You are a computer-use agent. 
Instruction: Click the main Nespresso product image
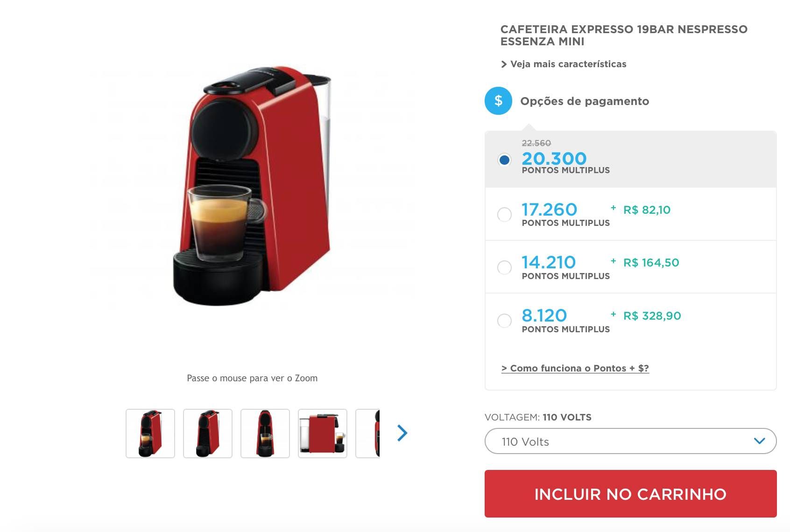[252, 187]
